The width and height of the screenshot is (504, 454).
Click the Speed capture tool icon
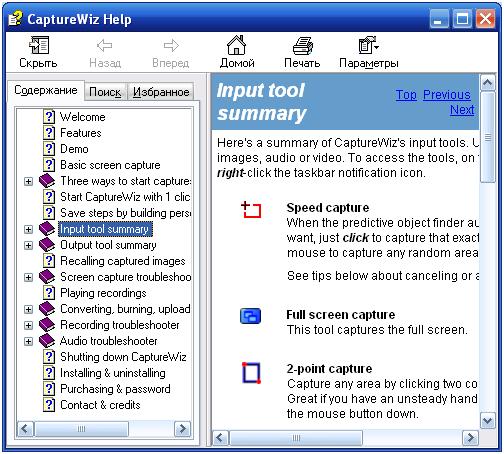[x=251, y=210]
